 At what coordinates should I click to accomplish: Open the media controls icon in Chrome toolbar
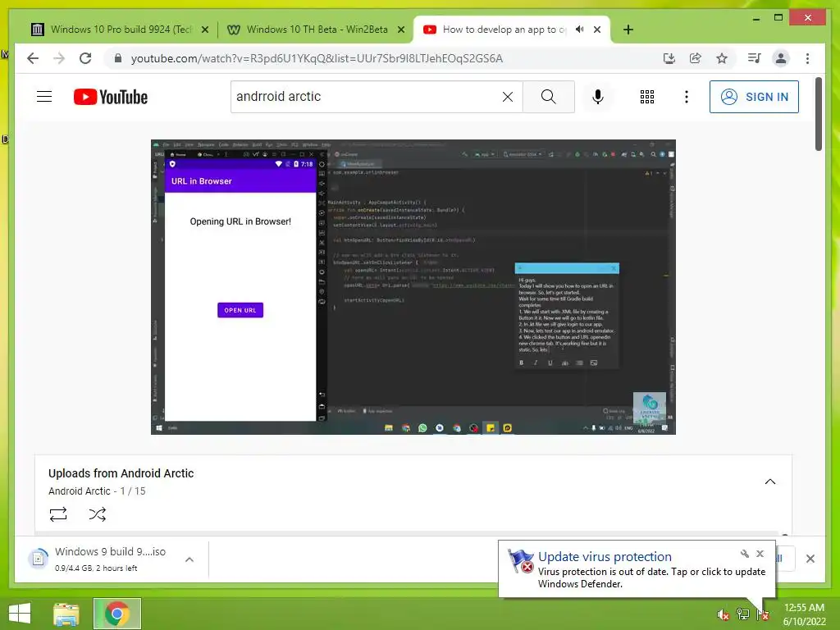[755, 58]
